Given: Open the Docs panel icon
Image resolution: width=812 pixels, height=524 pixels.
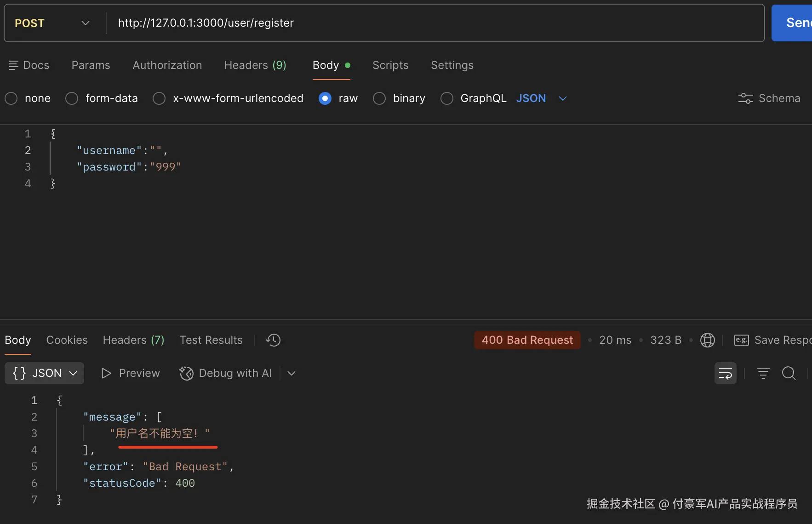Looking at the screenshot, I should tap(13, 65).
